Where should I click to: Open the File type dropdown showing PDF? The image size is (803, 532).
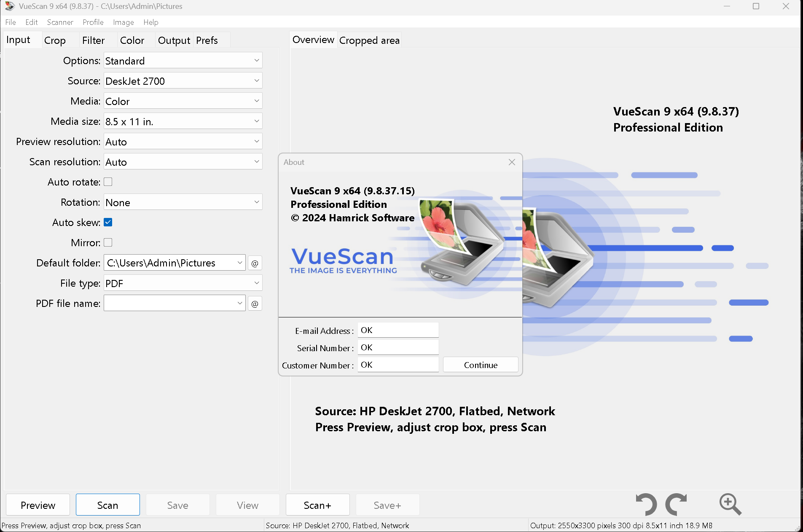tap(183, 283)
